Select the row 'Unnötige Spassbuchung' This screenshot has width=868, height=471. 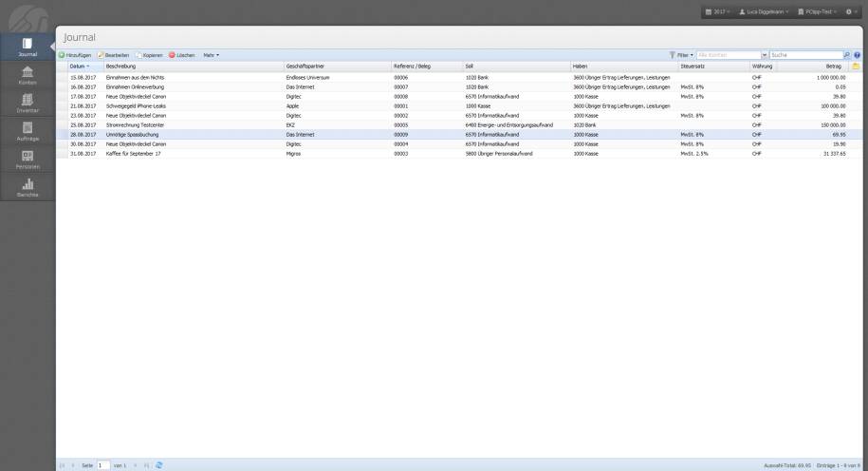tap(459, 135)
